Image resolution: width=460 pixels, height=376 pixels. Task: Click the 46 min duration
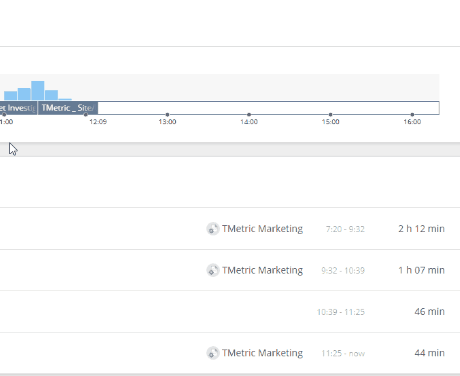[x=429, y=311]
